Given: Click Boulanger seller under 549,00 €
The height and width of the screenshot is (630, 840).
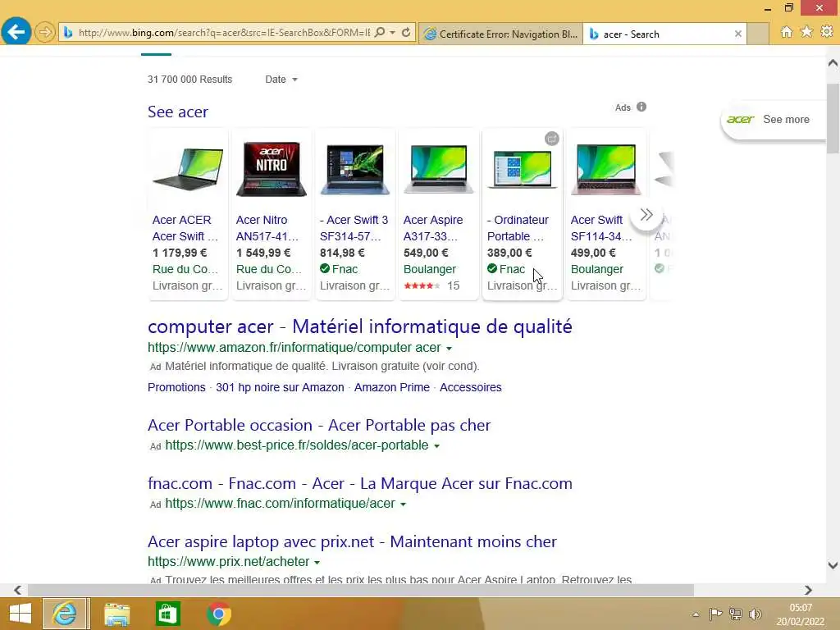Looking at the screenshot, I should point(430,269).
